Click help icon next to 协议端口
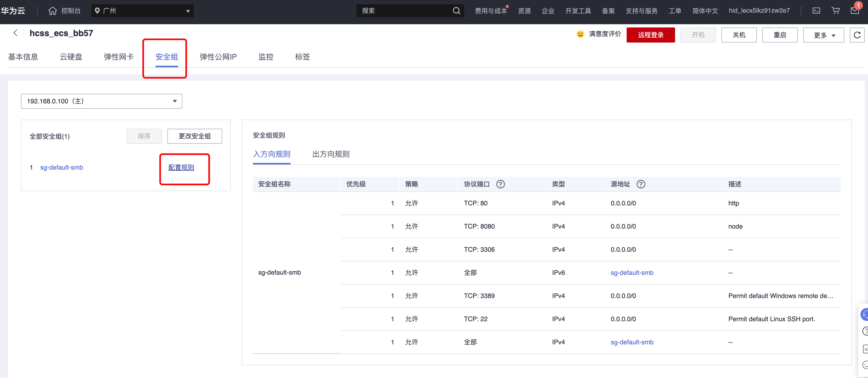The width and height of the screenshot is (868, 378). tap(500, 184)
